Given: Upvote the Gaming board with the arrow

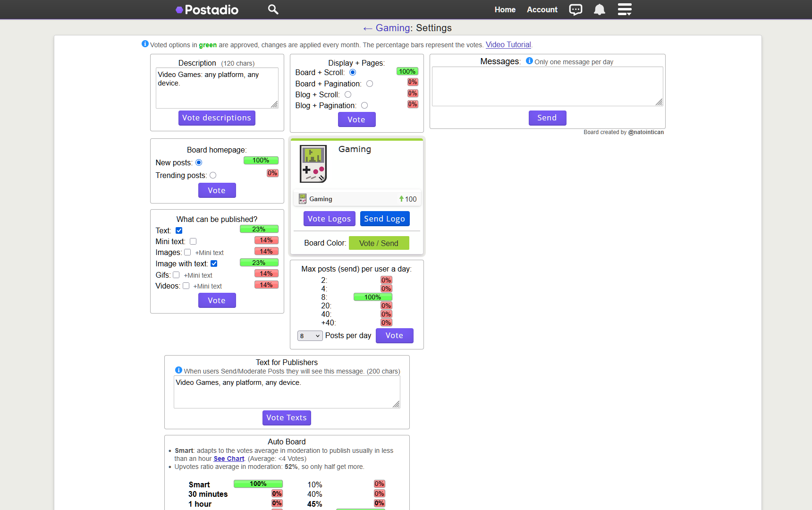Looking at the screenshot, I should (401, 198).
